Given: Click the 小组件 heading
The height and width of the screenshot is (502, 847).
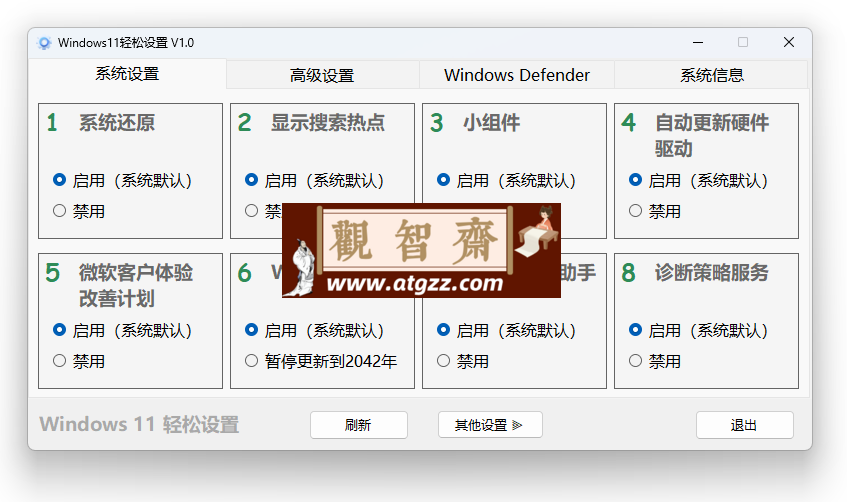Looking at the screenshot, I should point(492,123).
